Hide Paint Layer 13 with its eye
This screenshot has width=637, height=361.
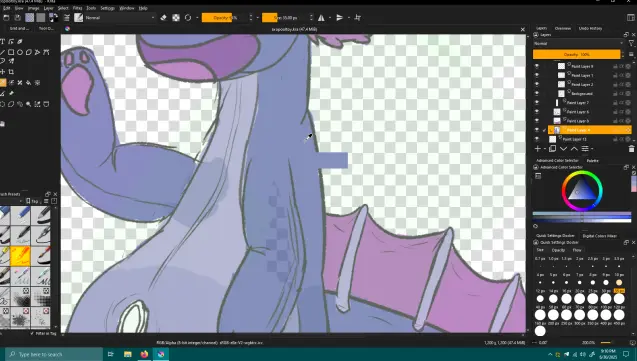coord(537,139)
